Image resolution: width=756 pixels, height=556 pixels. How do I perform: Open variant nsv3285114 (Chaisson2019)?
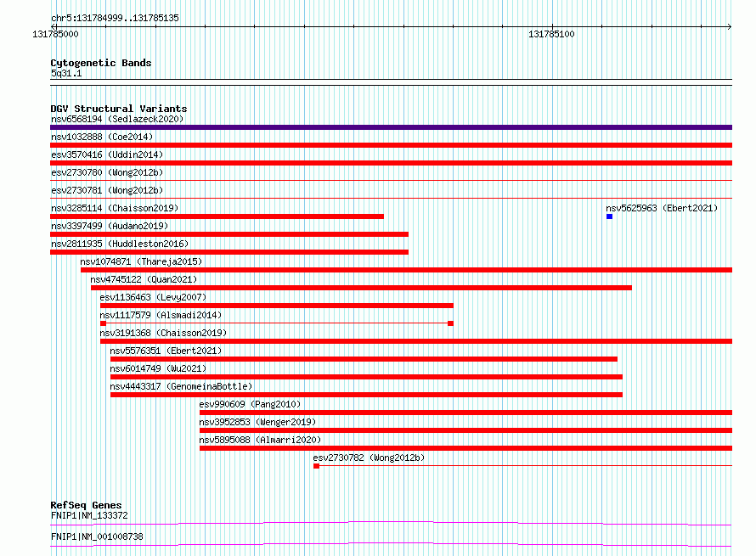[115, 208]
